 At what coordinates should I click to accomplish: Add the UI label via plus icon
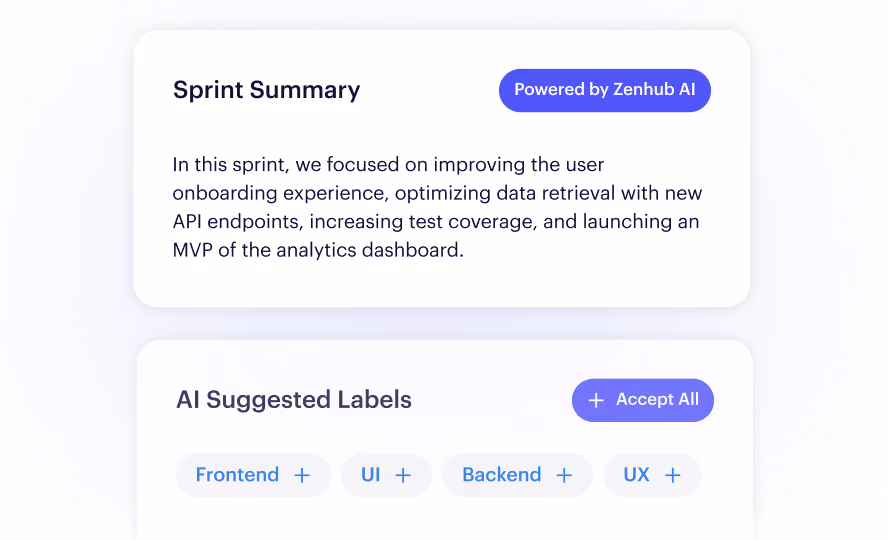(403, 475)
